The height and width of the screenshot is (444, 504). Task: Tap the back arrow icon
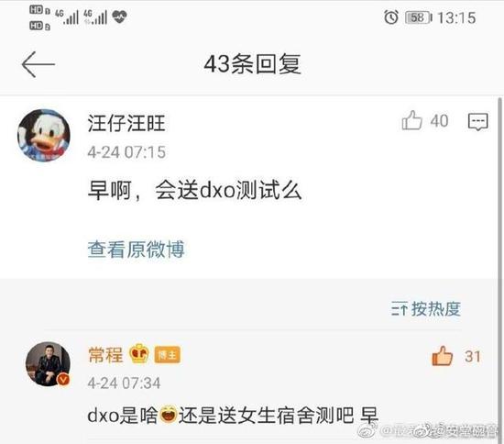tap(38, 64)
